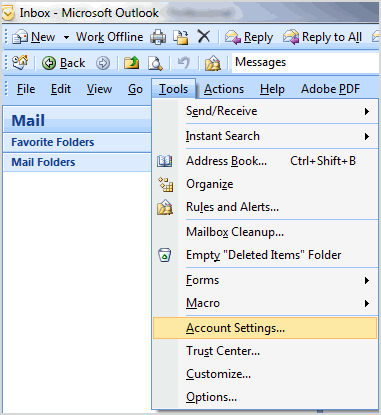Expand the Forms submenu arrow

click(x=367, y=280)
